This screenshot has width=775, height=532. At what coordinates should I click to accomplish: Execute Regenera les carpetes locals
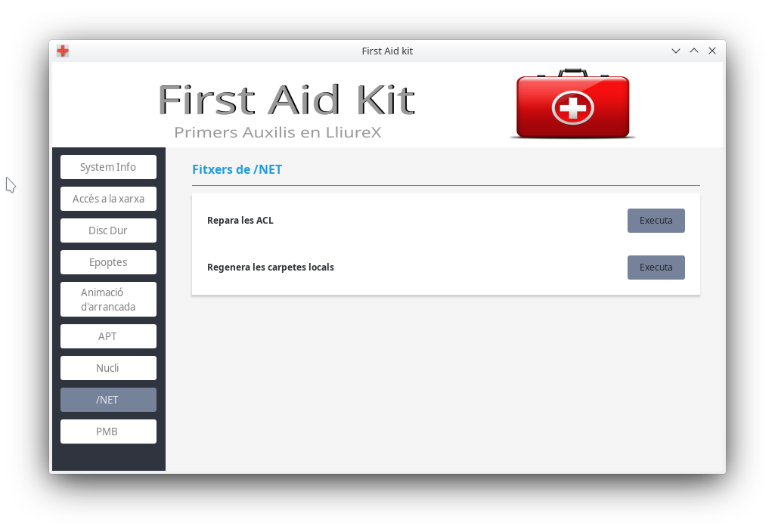tap(656, 268)
